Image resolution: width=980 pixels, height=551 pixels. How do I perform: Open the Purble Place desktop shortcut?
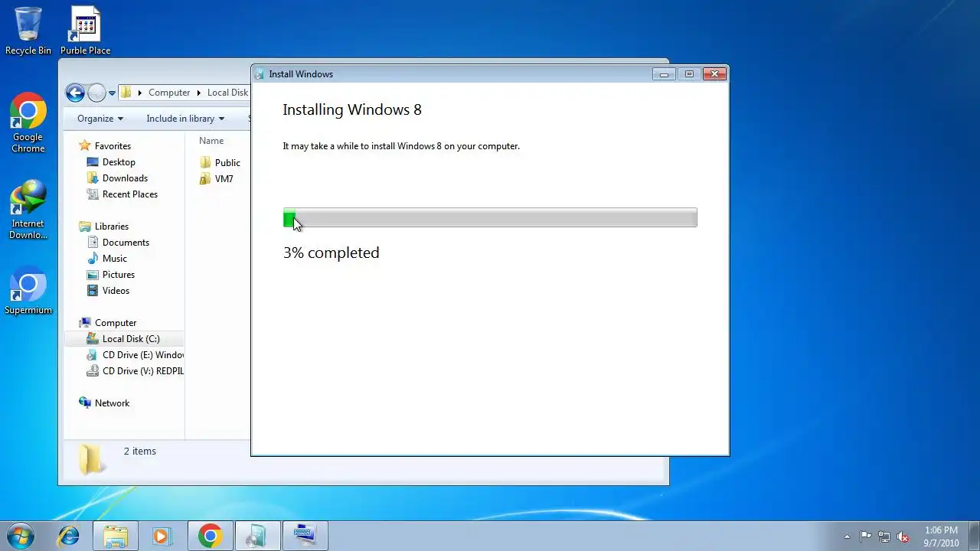(x=85, y=31)
